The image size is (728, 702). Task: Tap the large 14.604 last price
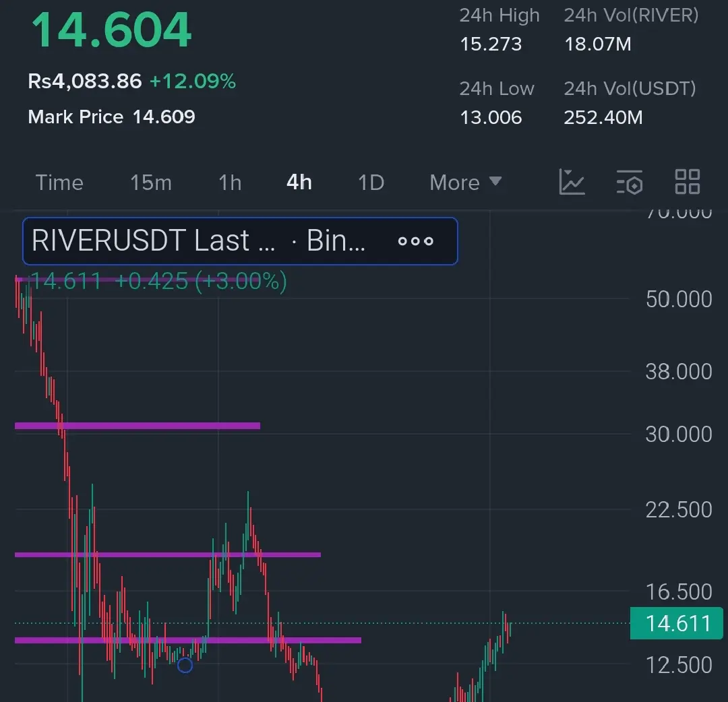pyautogui.click(x=111, y=30)
